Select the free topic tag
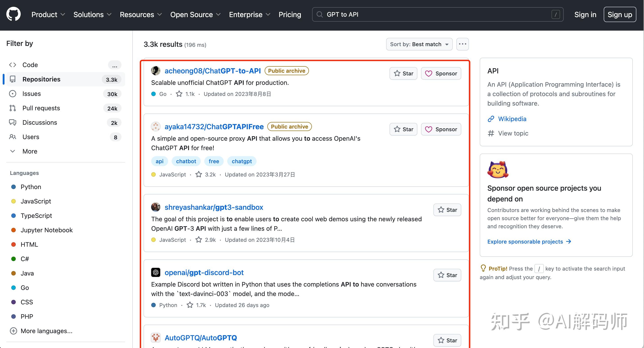The image size is (644, 348). point(214,161)
